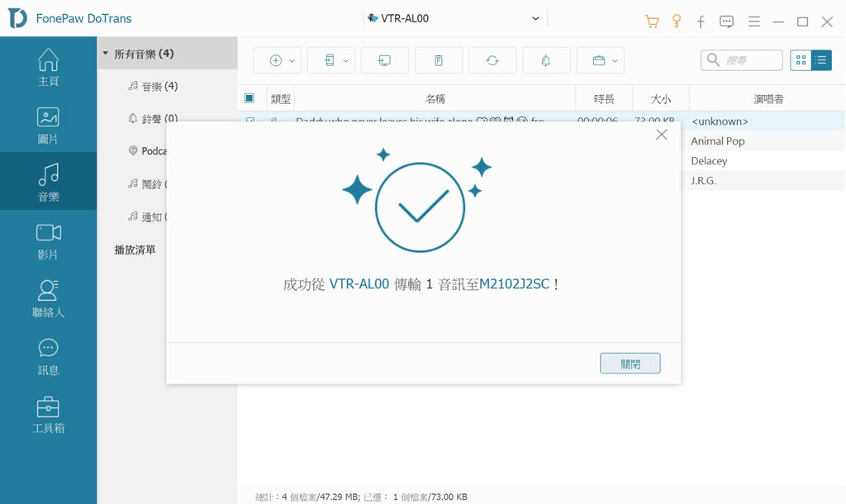Click the export to device toolbar icon
Viewport: 846px width, 504px height.
330,60
